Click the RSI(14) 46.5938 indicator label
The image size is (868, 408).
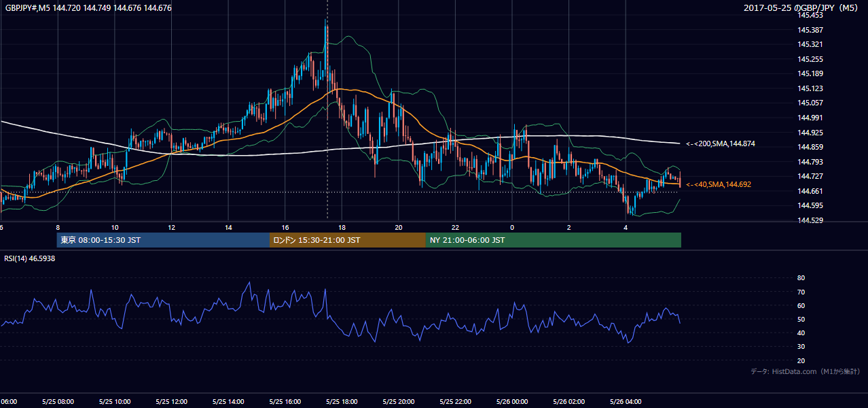coord(30,258)
